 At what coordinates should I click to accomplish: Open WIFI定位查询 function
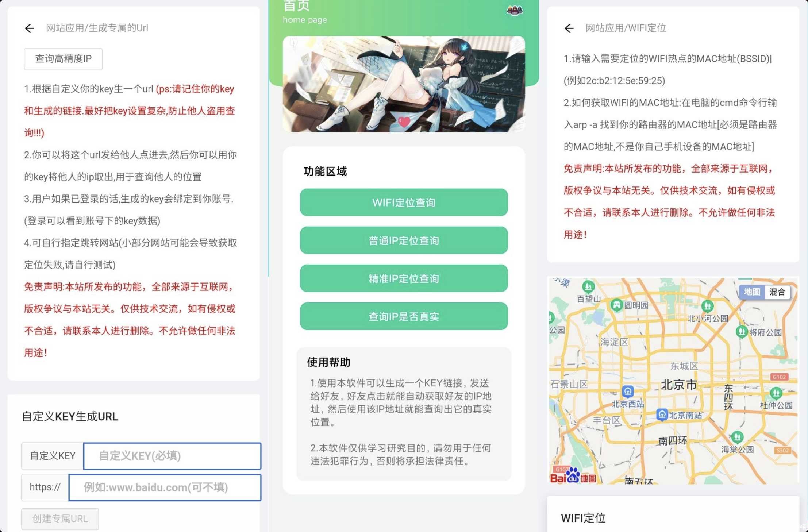[404, 203]
